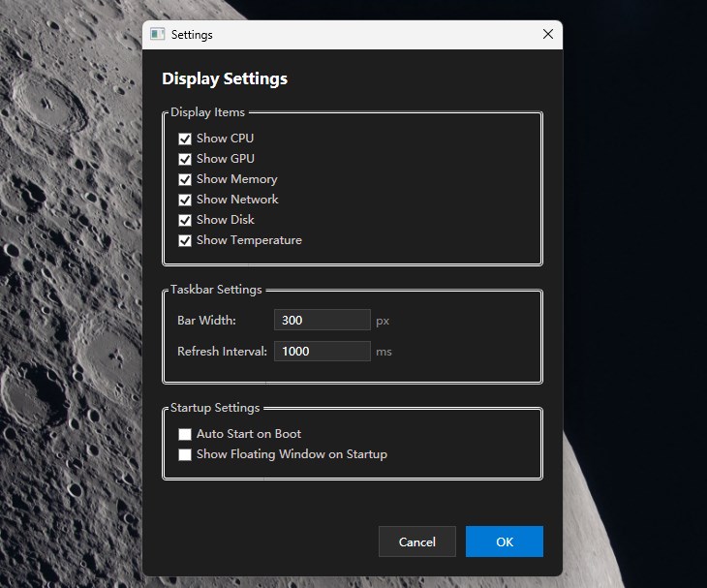The width and height of the screenshot is (707, 588).
Task: Click the Settings title bar text
Action: coord(192,35)
